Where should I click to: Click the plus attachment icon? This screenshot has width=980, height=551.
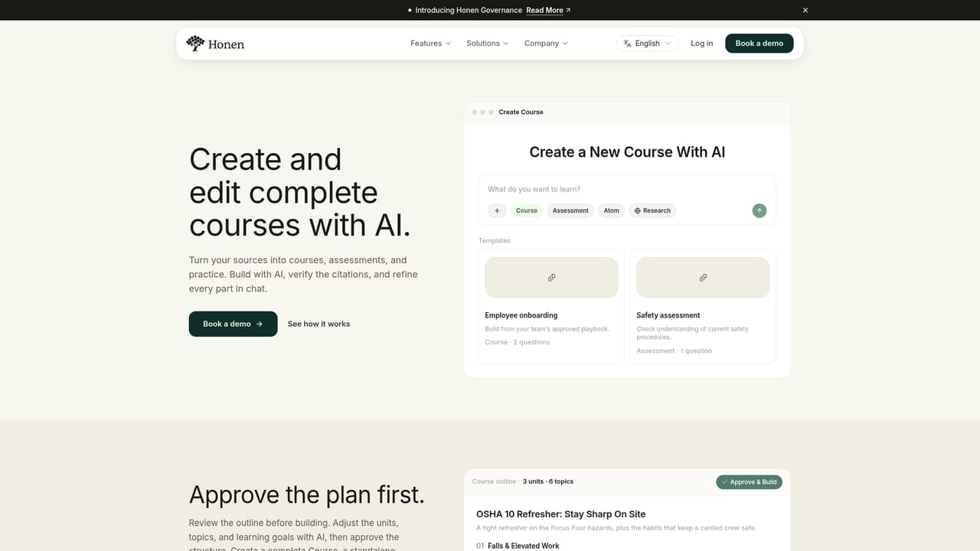[x=497, y=210]
